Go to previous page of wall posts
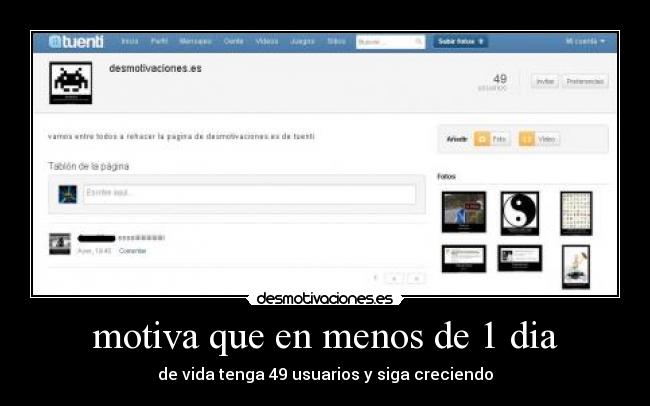Viewport: 650px width, 406px height. click(x=394, y=278)
